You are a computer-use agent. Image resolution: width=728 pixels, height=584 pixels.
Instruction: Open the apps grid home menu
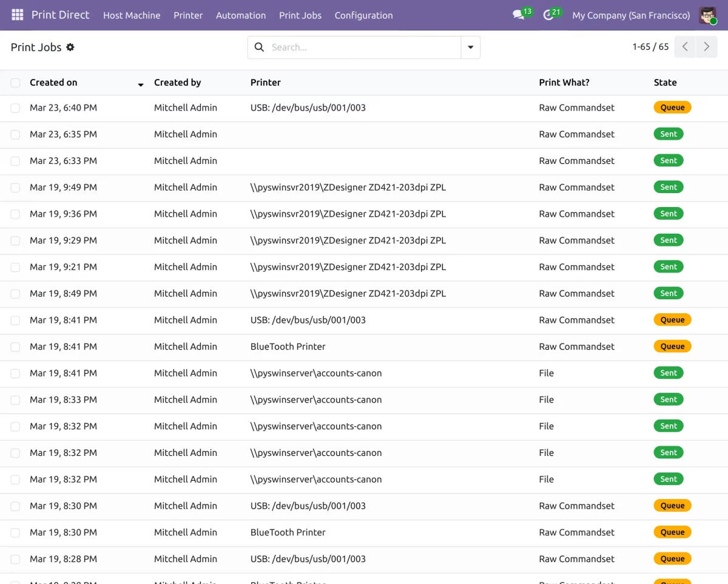17,15
